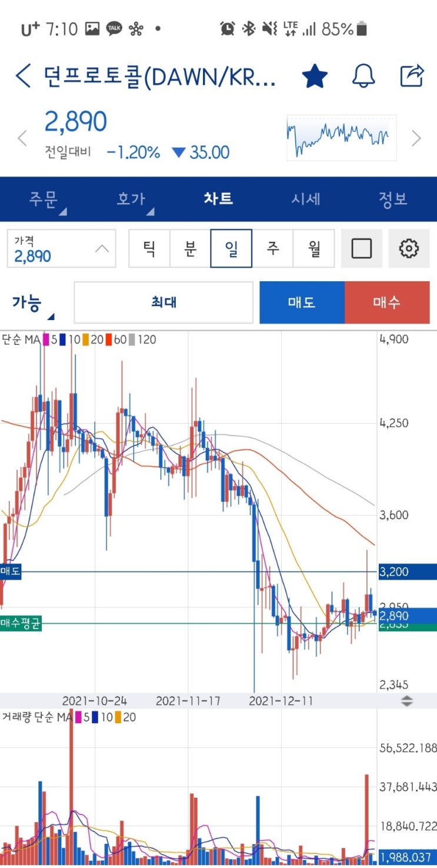This screenshot has width=437, height=868.
Task: Click the 3,600 price axis label
Action: pos(393,515)
